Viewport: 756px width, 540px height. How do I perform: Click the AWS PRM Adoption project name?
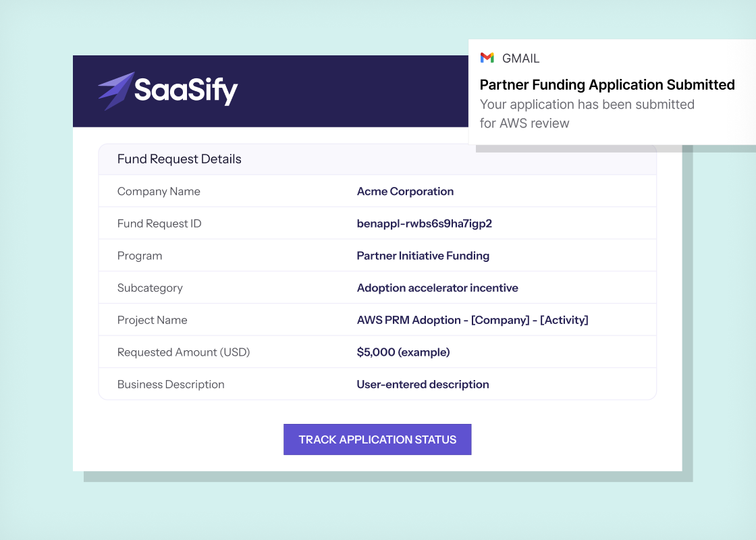(473, 320)
